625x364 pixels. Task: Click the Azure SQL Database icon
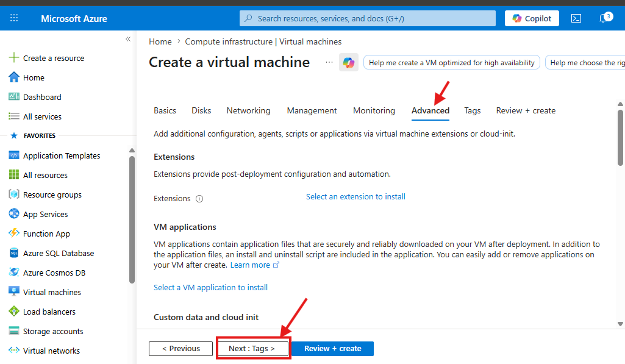(x=14, y=253)
